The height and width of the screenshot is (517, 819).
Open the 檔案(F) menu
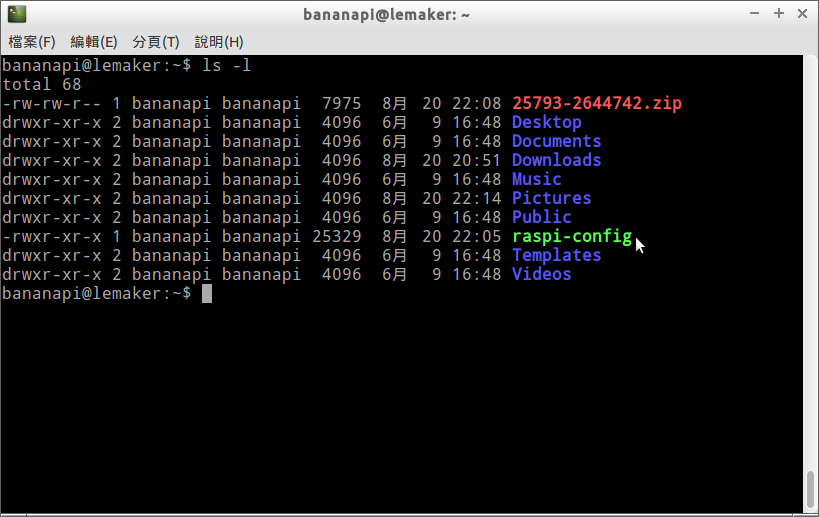[x=31, y=42]
